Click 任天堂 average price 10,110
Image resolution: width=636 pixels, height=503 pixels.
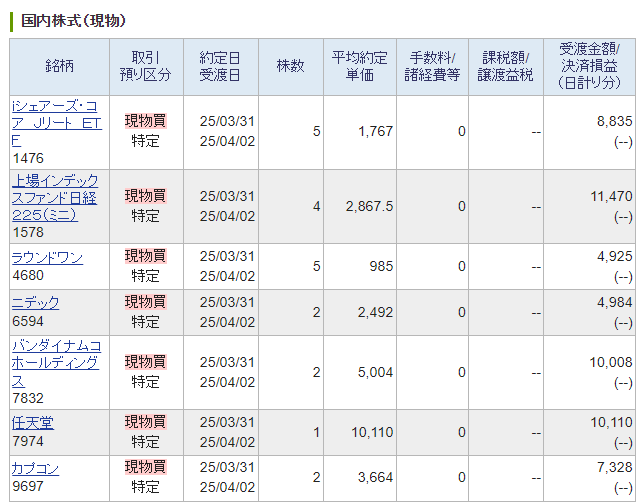(x=372, y=433)
